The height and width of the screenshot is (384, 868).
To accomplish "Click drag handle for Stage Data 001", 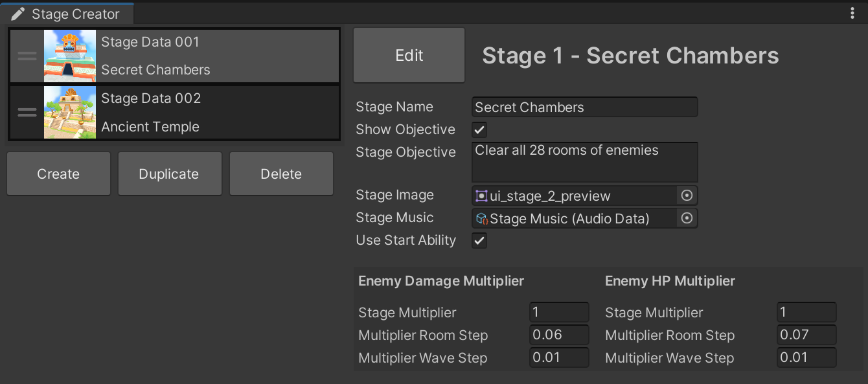I will [27, 56].
